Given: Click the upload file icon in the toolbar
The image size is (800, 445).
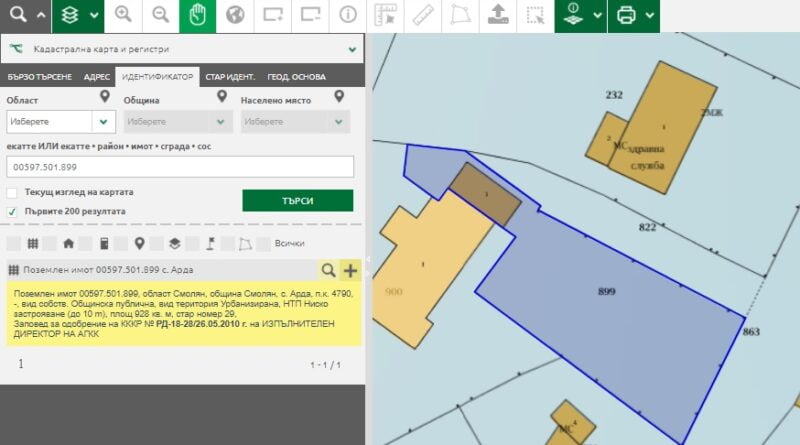Looking at the screenshot, I should (498, 15).
